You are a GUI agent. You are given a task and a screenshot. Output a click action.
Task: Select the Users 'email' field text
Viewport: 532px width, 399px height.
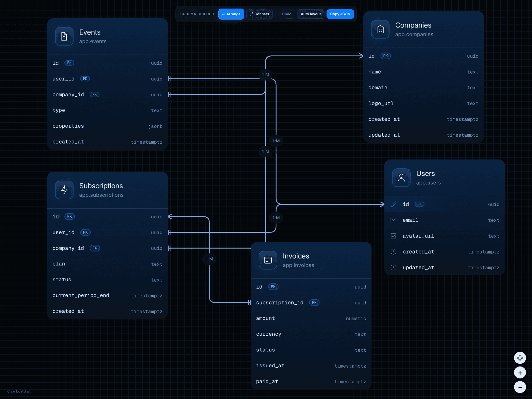point(410,220)
